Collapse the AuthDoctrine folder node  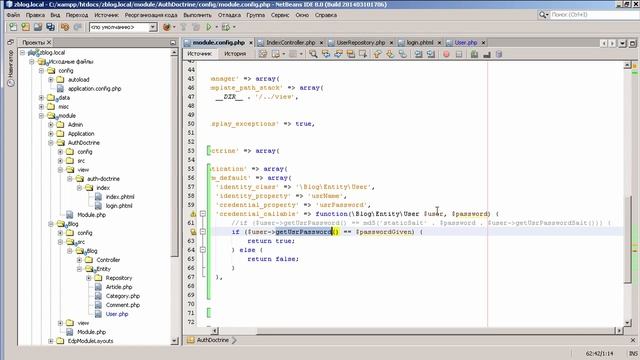click(x=51, y=142)
